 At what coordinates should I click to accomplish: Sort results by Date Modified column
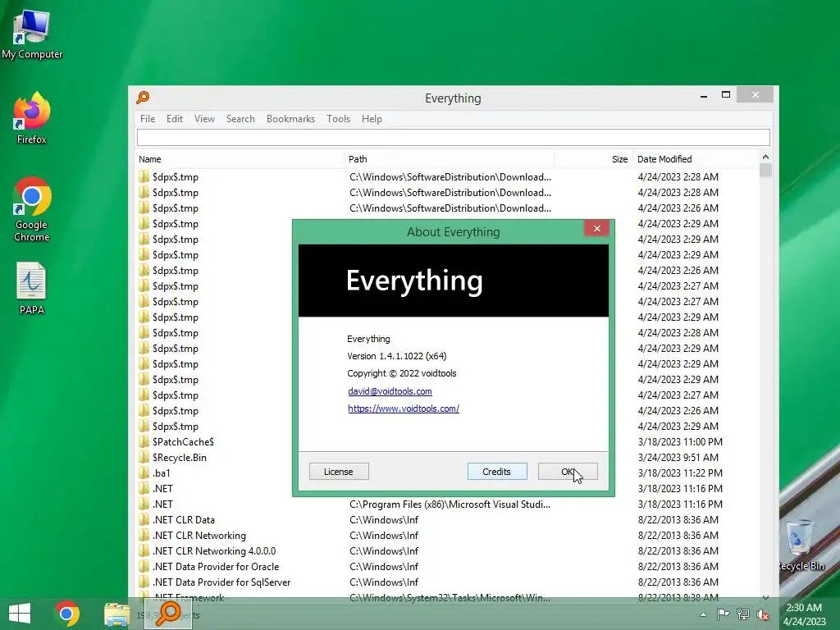[x=696, y=159]
